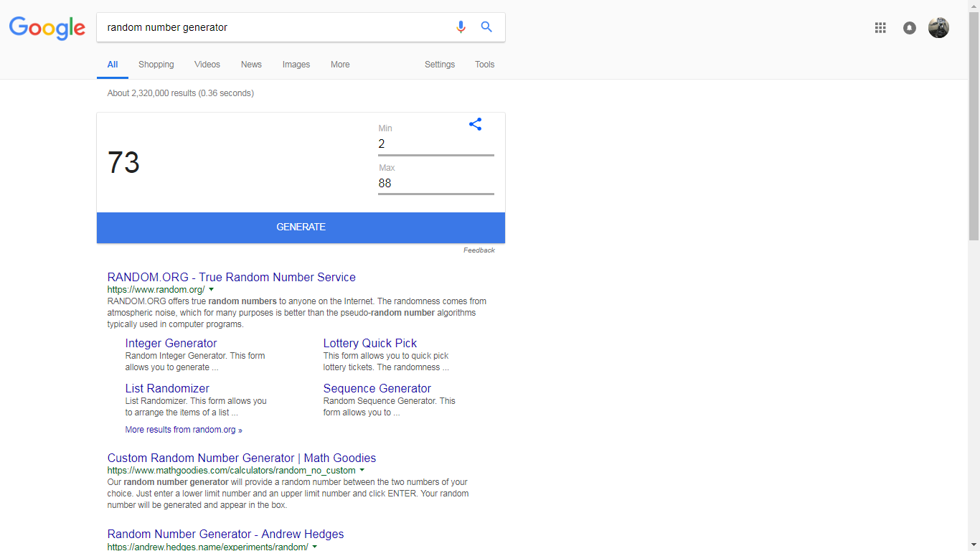Send Feedback on the generator widget
Screen dimensions: 980x551
(x=479, y=250)
